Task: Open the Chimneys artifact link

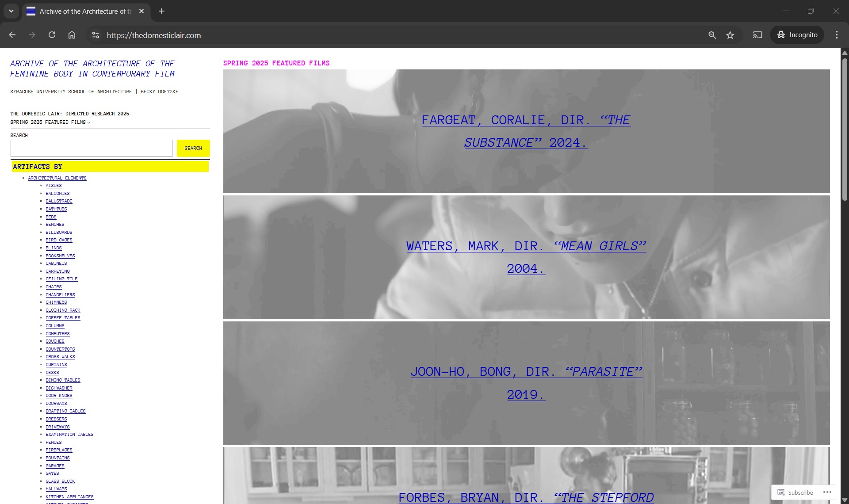Action: pyautogui.click(x=56, y=302)
